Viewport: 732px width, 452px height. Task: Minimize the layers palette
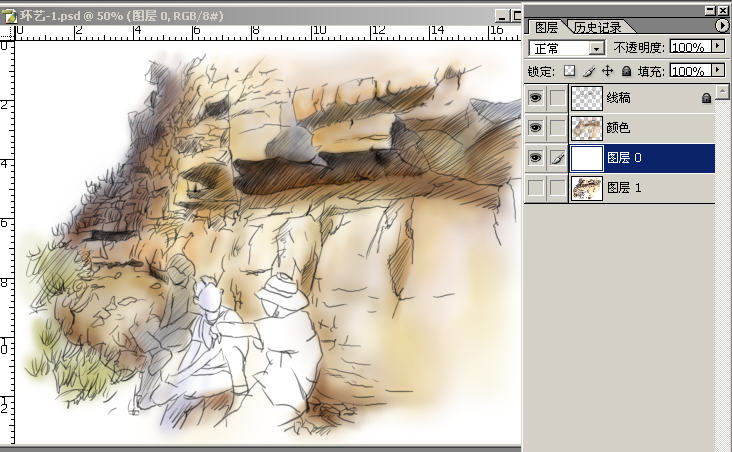click(x=710, y=10)
